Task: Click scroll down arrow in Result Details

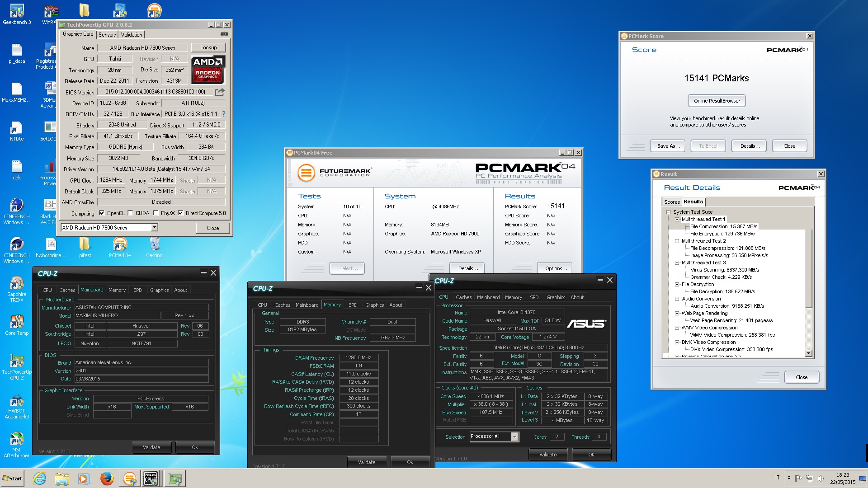Action: coord(809,353)
